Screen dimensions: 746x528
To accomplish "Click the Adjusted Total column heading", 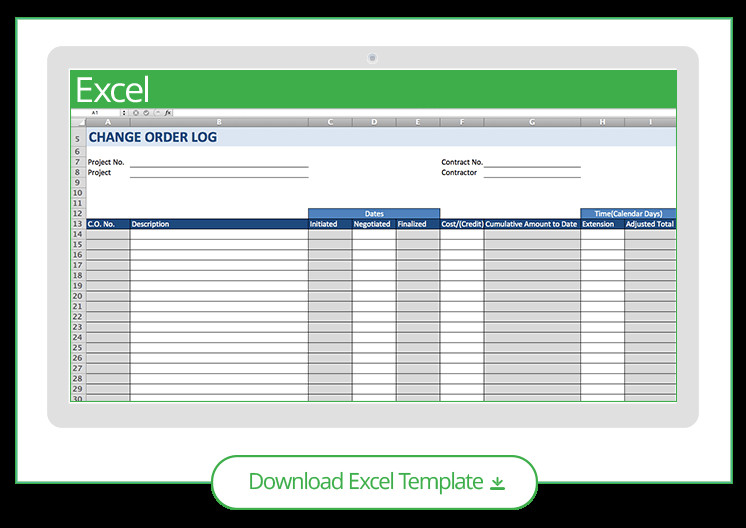I will click(650, 224).
